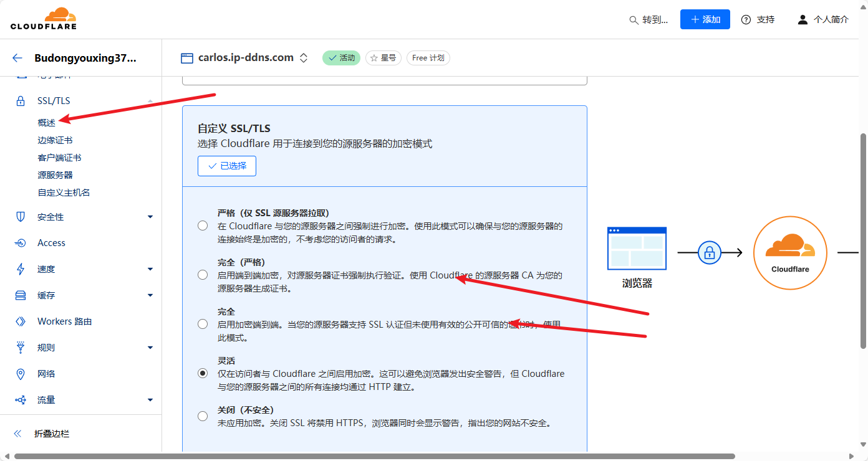Click the 速度 lightning icon
The image size is (868, 461).
click(21, 269)
